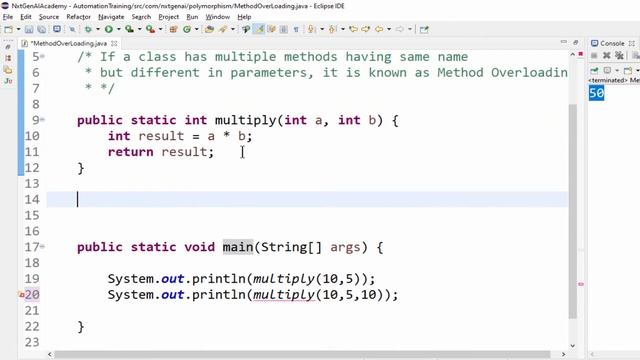Select the MethodOverLoading.java editor tab
This screenshot has width=640, height=360.
pos(69,43)
